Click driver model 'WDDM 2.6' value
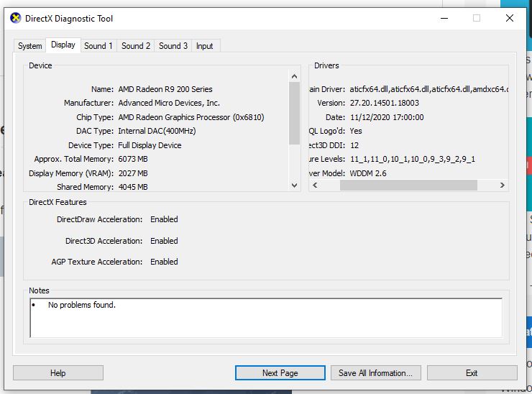Screen dimensions: 532x394 pos(368,173)
